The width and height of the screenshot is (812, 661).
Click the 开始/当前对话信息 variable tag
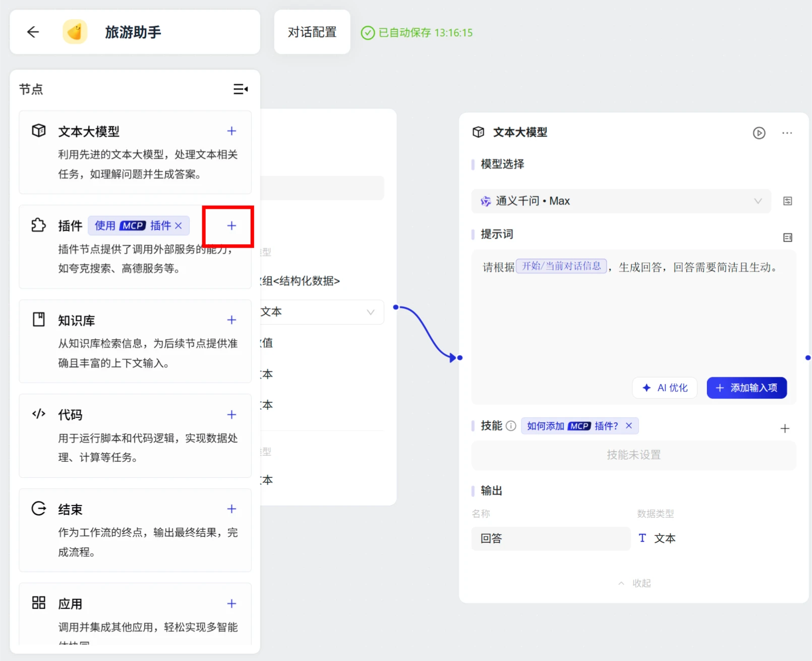pos(561,266)
